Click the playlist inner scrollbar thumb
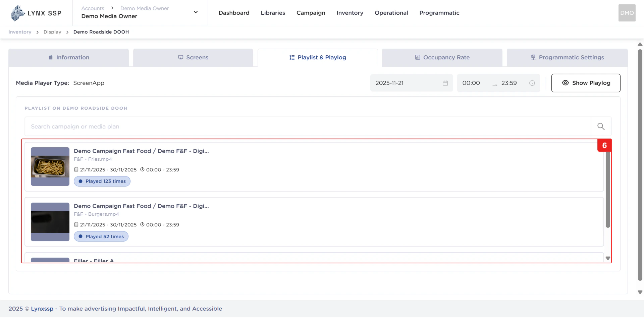Image resolution: width=644 pixels, height=318 pixels. [x=607, y=190]
